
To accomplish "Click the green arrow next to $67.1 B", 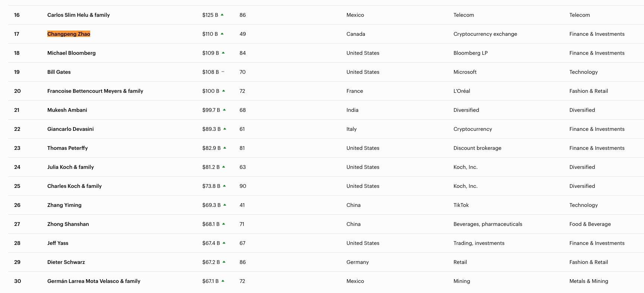I will tap(223, 281).
